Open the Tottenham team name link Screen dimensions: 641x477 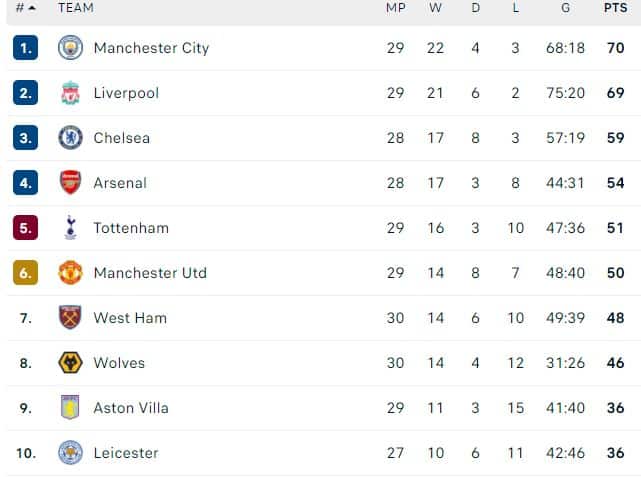click(131, 228)
